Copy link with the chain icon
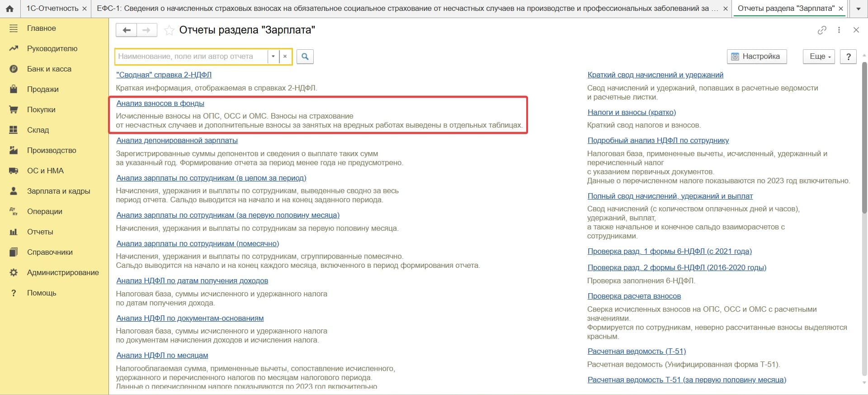 822,30
